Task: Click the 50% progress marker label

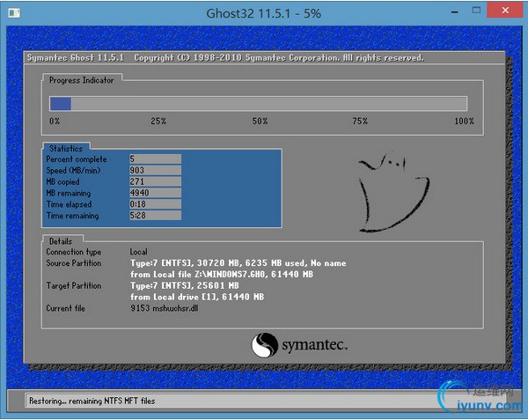Action: click(260, 121)
